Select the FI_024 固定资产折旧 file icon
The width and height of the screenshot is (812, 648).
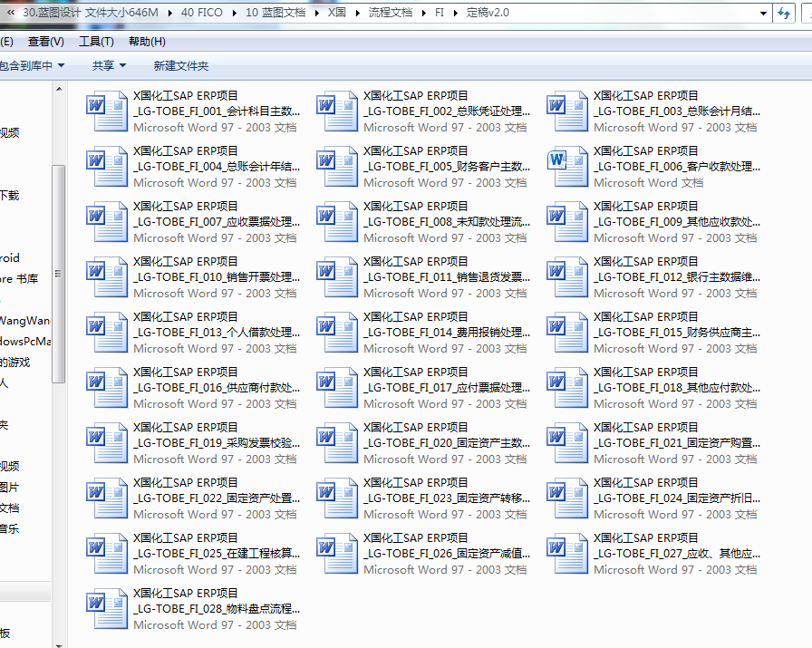pyautogui.click(x=566, y=498)
